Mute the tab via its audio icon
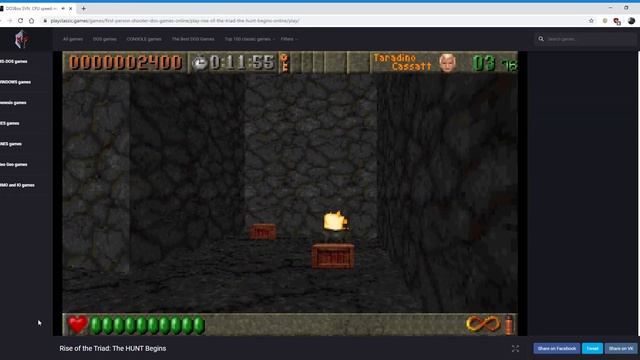This screenshot has width=640, height=360. pos(63,8)
